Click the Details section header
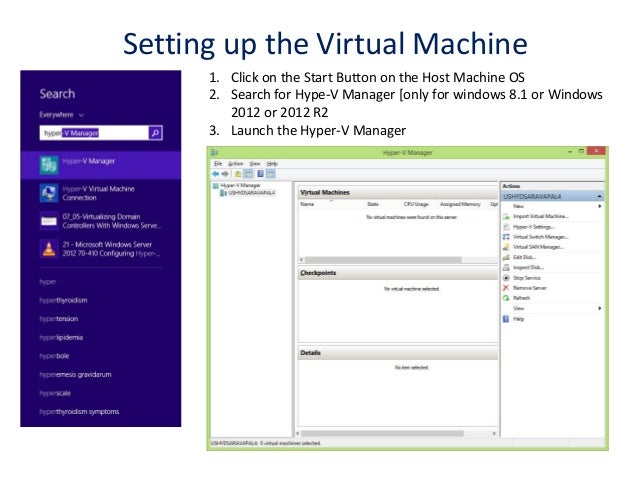Viewport: 638px width, 493px height. pyautogui.click(x=398, y=353)
